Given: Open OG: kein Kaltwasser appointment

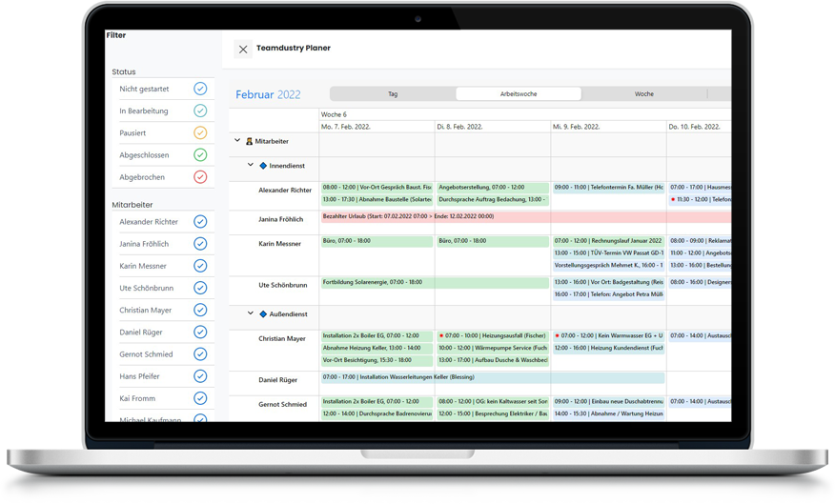Looking at the screenshot, I should click(493, 402).
